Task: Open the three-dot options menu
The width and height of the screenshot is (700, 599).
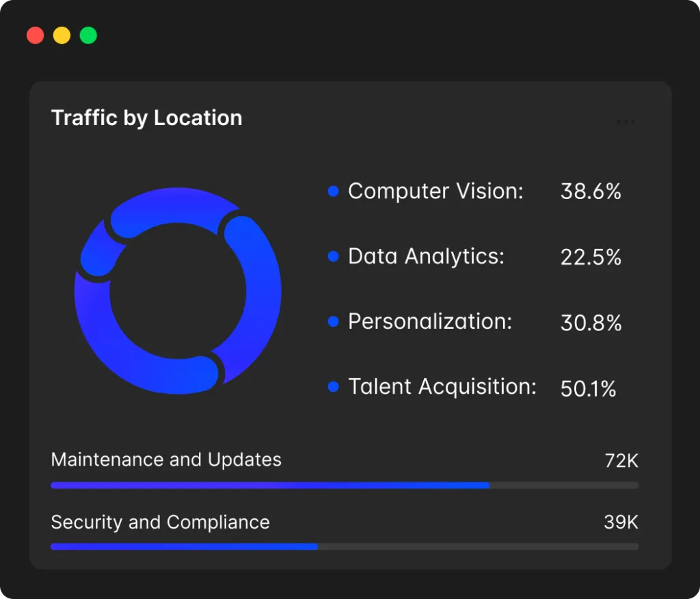Action: click(x=625, y=122)
